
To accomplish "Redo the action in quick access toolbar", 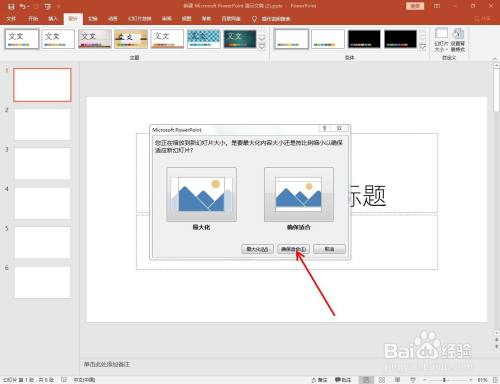I will pos(37,6).
